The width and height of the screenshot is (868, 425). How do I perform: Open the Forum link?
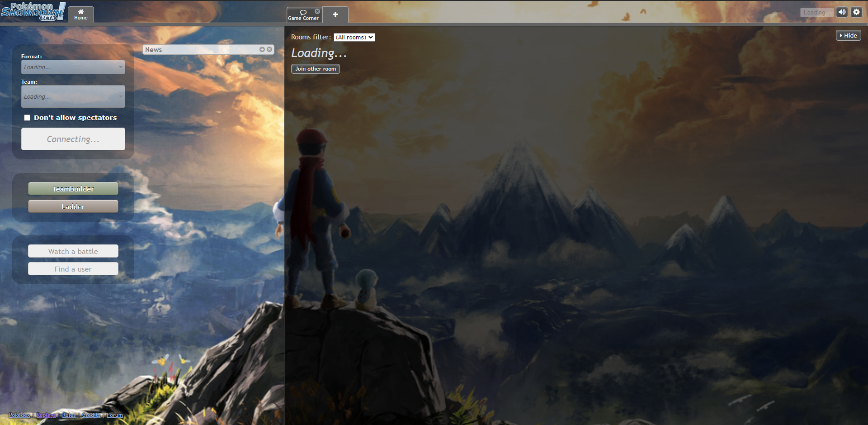(115, 415)
